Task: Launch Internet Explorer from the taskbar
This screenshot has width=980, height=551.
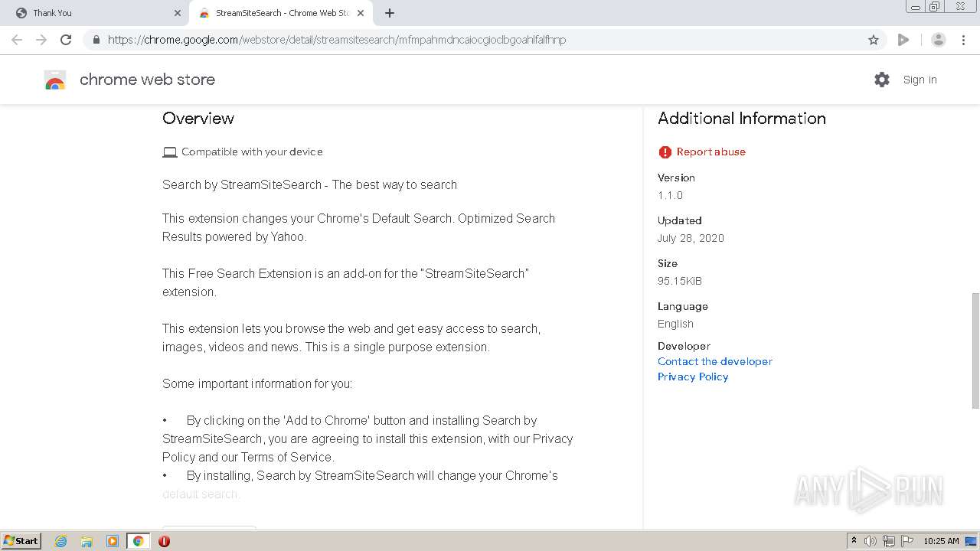Action: pos(61,541)
